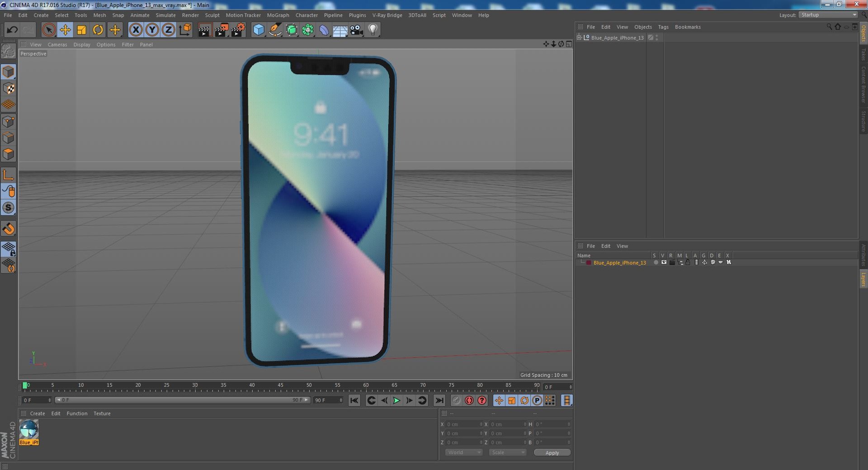The image size is (868, 470).
Task: Open the V-Ray Bridge menu
Action: 387,15
